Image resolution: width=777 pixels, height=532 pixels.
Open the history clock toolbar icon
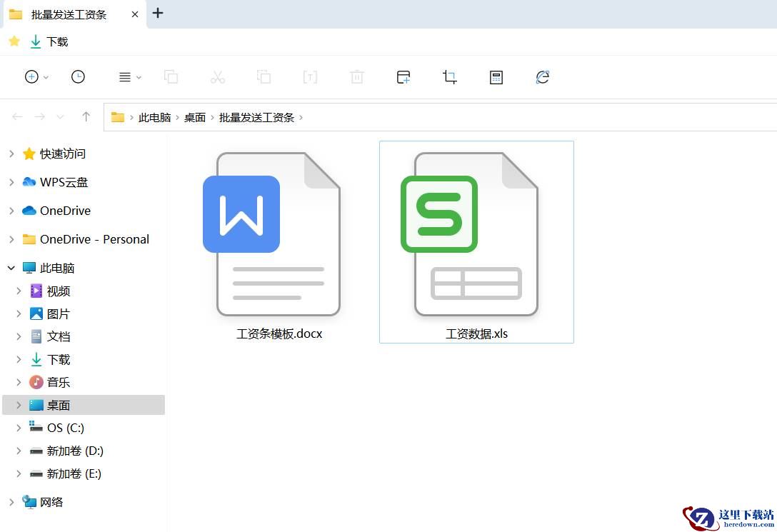tap(78, 77)
